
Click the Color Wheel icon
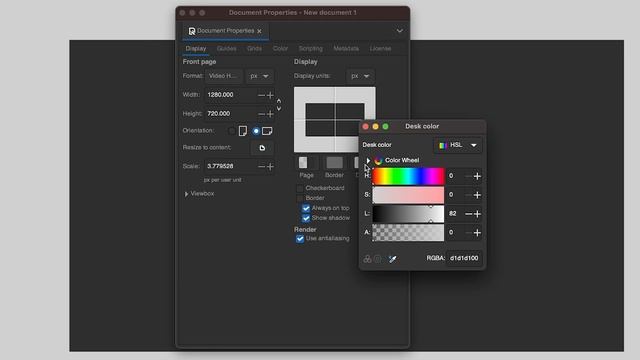pos(378,160)
